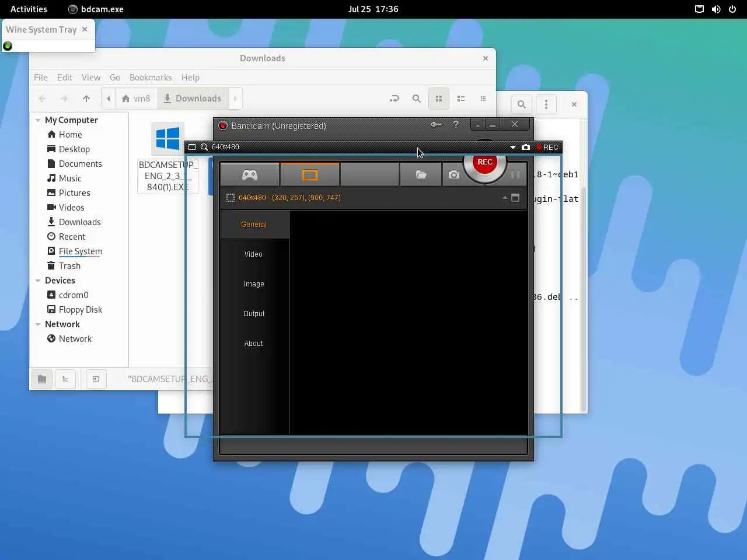Image resolution: width=747 pixels, height=560 pixels.
Task: Click the pause button beside the REC dial
Action: pyautogui.click(x=515, y=174)
